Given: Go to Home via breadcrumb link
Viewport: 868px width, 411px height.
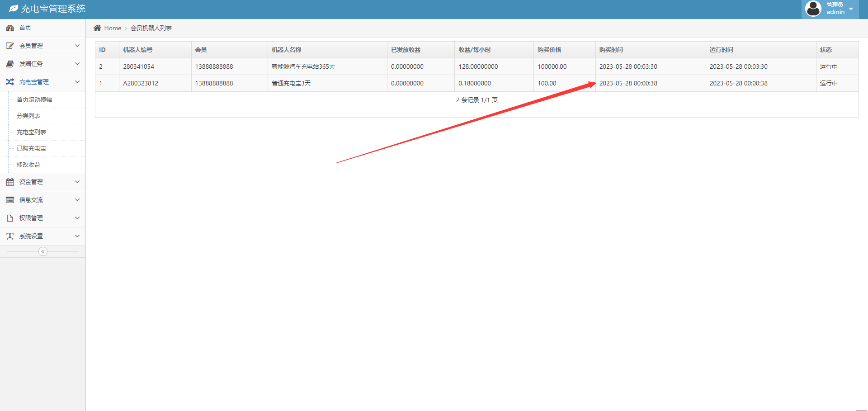Looking at the screenshot, I should pyautogui.click(x=113, y=28).
